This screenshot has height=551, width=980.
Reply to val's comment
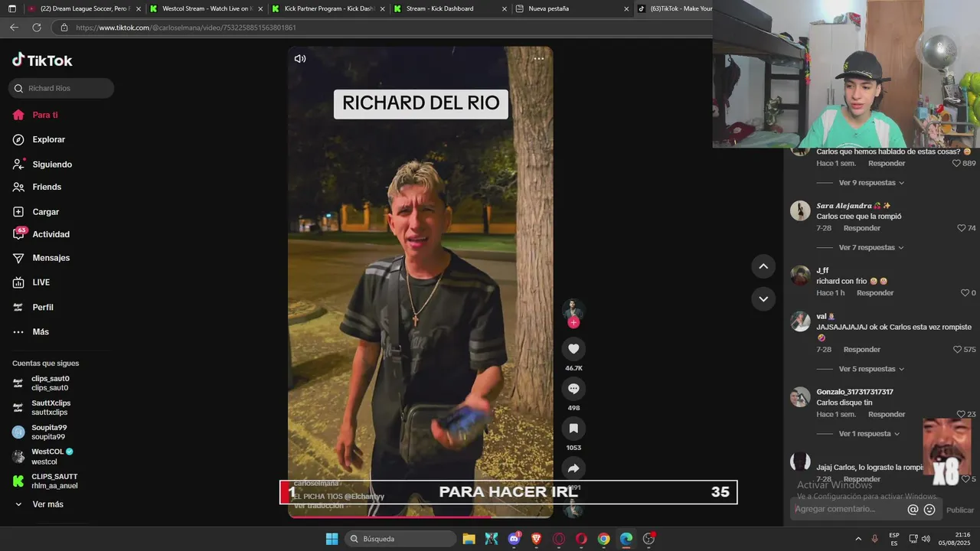[862, 350]
